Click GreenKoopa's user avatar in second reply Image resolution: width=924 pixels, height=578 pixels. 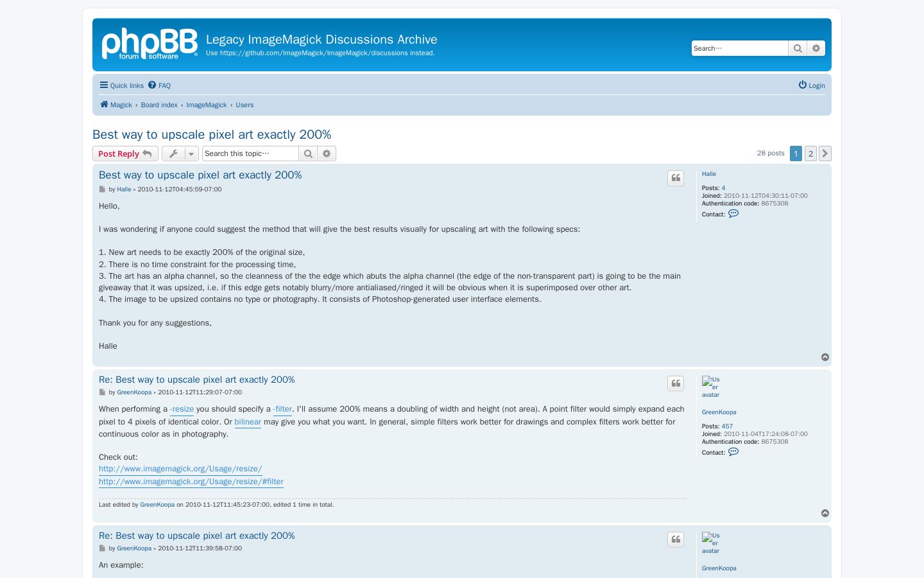click(x=711, y=543)
